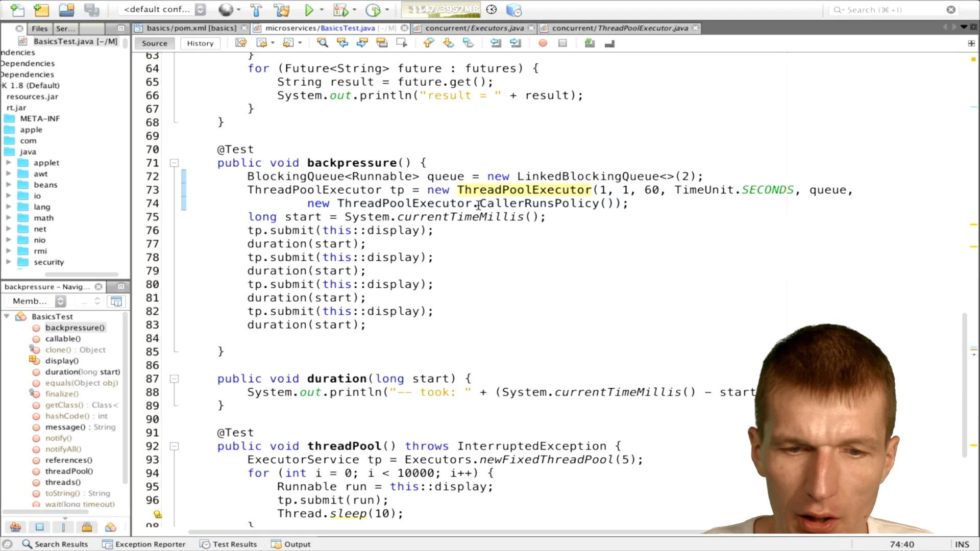Run the project with the green arrow
The image size is (980, 551).
tap(309, 10)
